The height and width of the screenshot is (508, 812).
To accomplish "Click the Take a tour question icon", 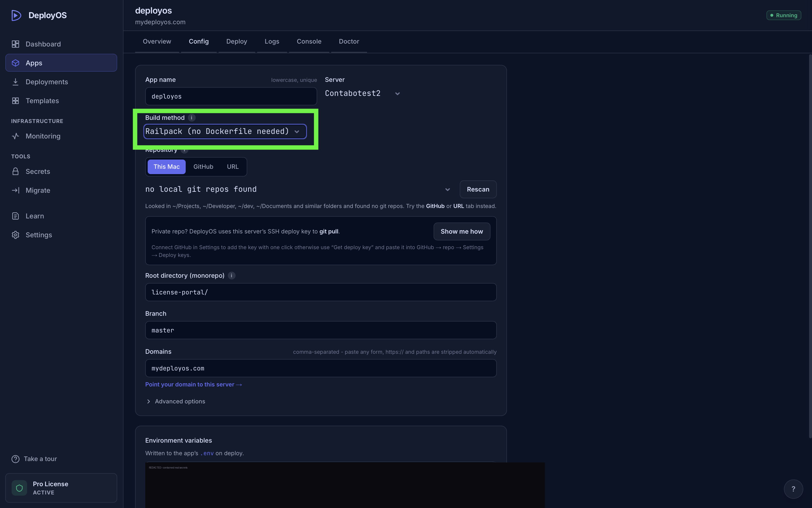I will point(15,459).
